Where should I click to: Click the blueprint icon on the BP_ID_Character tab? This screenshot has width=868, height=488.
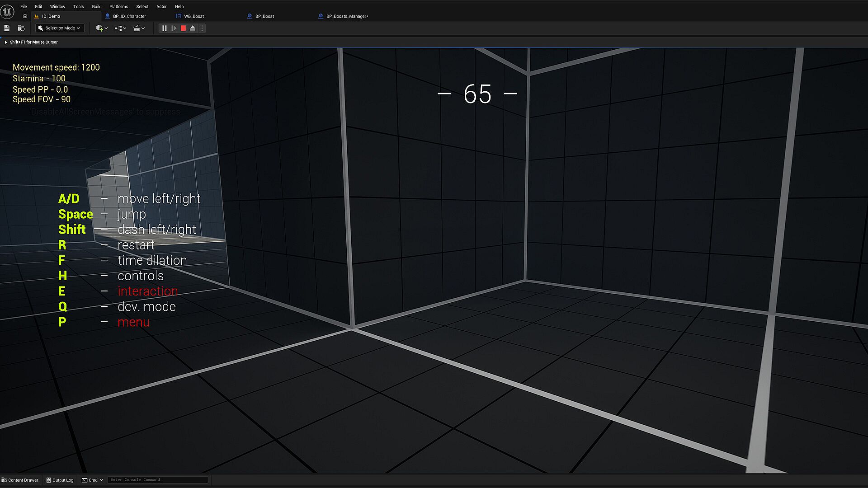coord(108,16)
